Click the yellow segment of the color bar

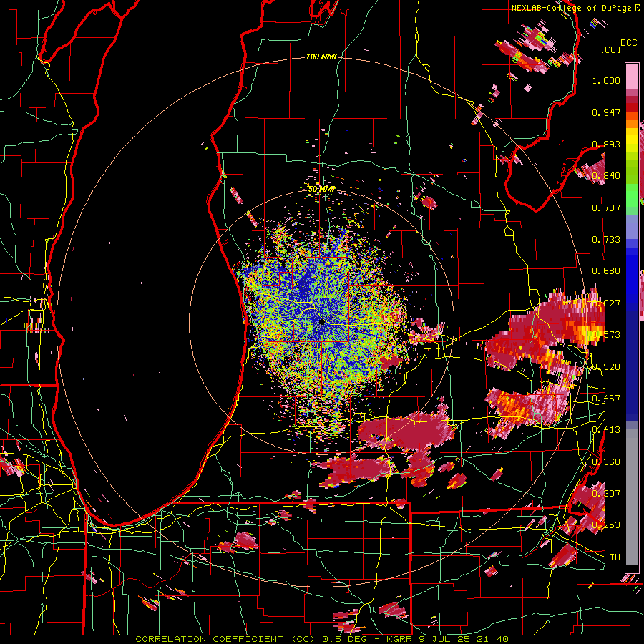632,142
